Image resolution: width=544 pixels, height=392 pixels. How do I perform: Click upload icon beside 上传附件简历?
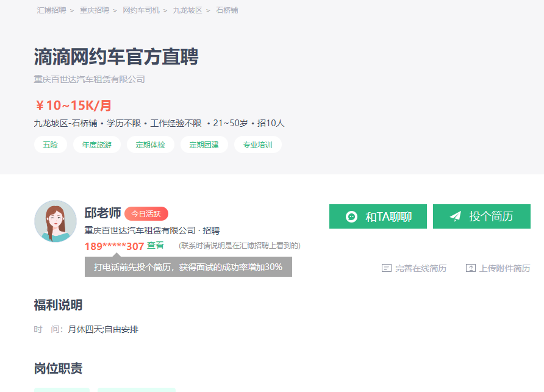click(471, 268)
